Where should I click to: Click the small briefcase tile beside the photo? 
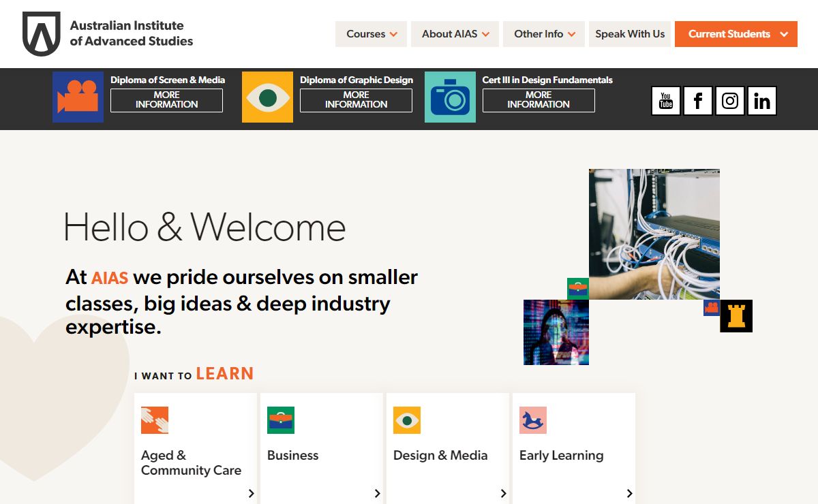[578, 289]
